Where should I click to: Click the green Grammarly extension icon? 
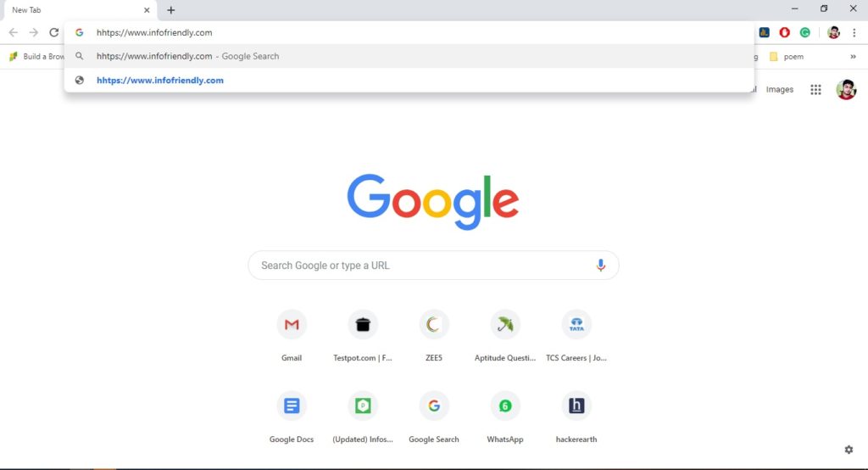[805, 33]
